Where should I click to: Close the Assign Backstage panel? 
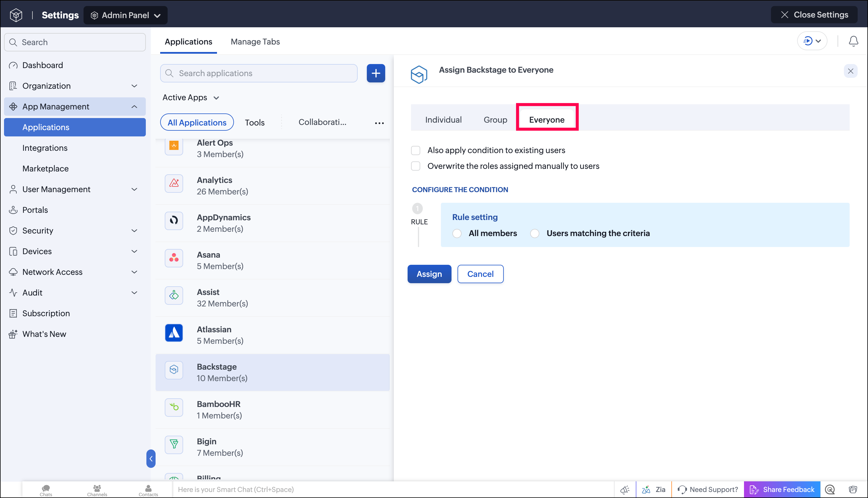click(850, 71)
